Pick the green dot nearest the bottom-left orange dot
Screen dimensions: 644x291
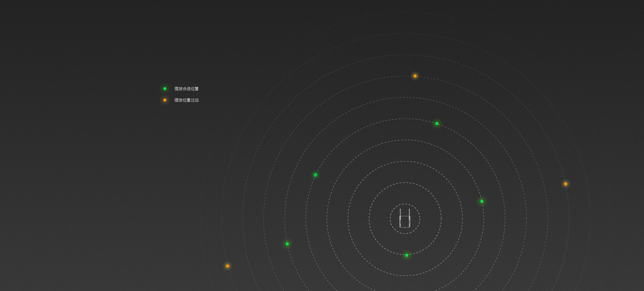pyautogui.click(x=287, y=244)
